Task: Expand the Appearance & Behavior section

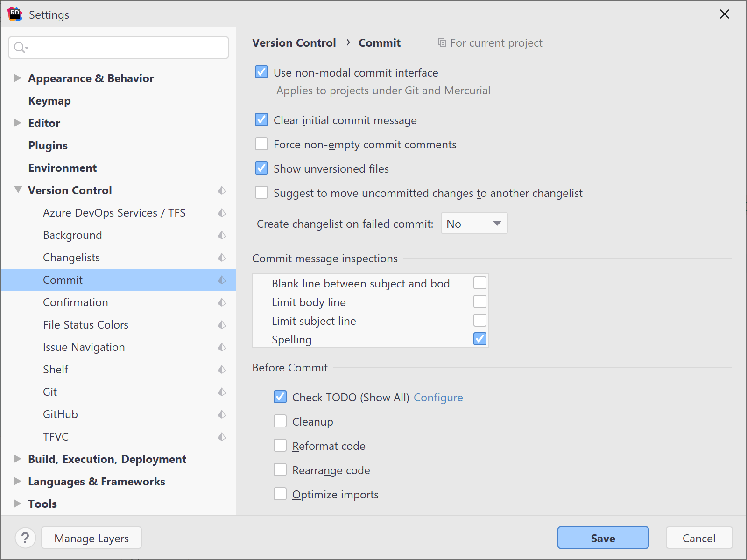Action: pos(18,78)
